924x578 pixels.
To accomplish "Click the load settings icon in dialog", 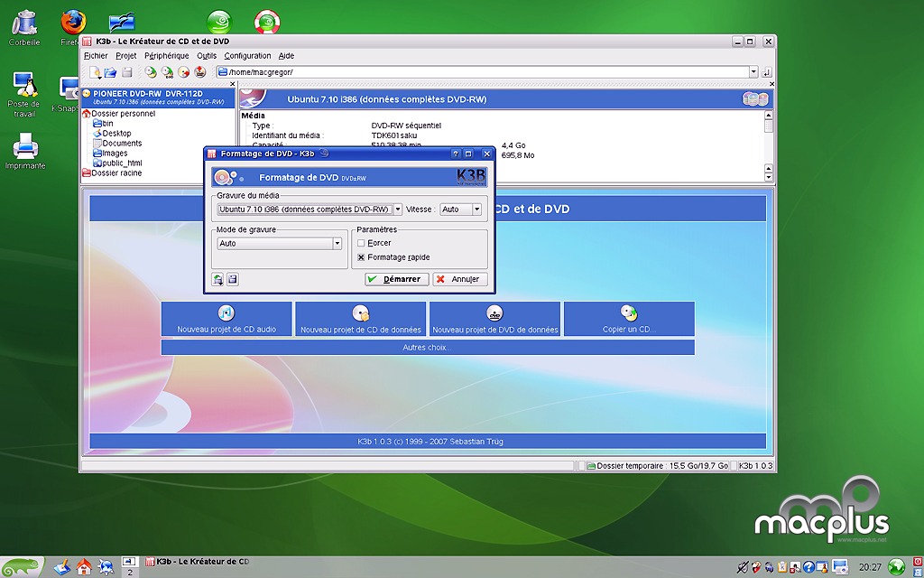I will click(217, 279).
